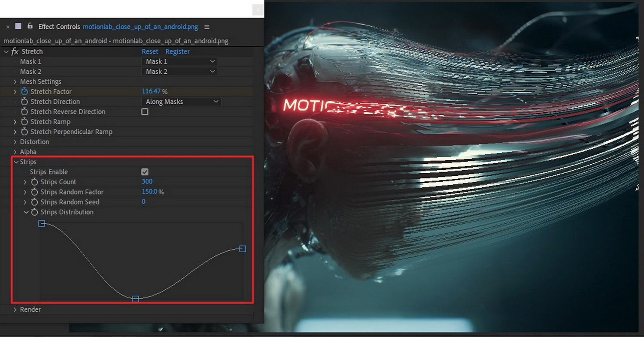Image resolution: width=644 pixels, height=337 pixels.
Task: Expand Mesh Settings group
Action: coord(15,81)
